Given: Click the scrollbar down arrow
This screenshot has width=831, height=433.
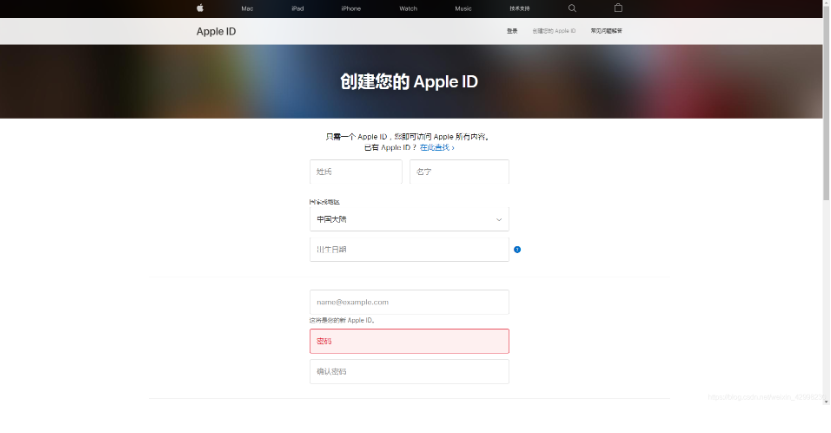Looking at the screenshot, I should pyautogui.click(x=826, y=401).
